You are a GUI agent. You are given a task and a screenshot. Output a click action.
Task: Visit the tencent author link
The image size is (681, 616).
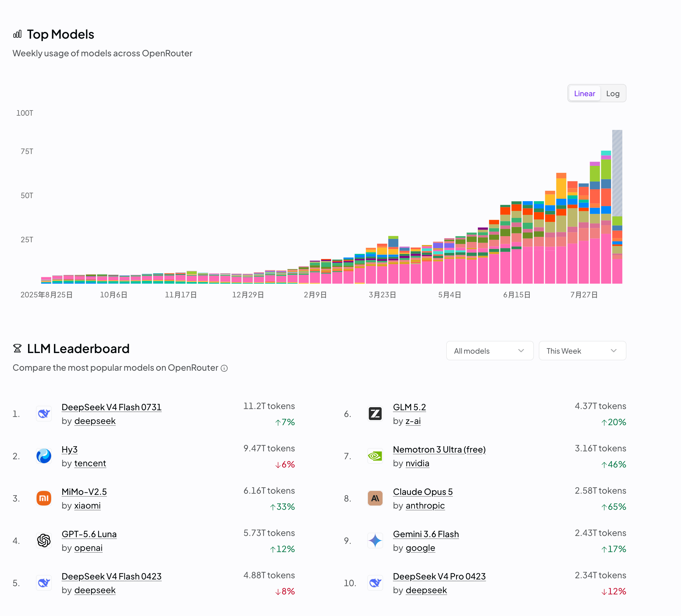pyautogui.click(x=90, y=464)
